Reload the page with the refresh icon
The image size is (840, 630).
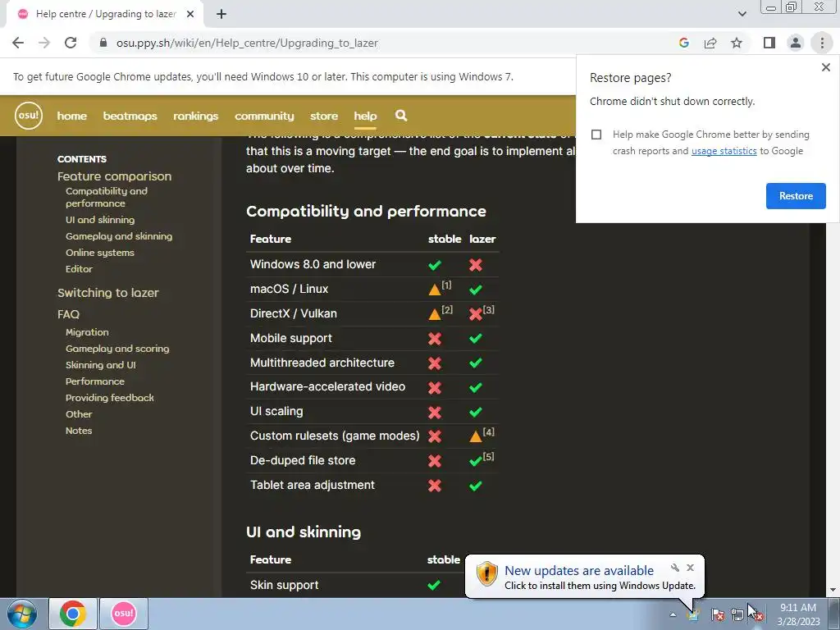point(71,43)
